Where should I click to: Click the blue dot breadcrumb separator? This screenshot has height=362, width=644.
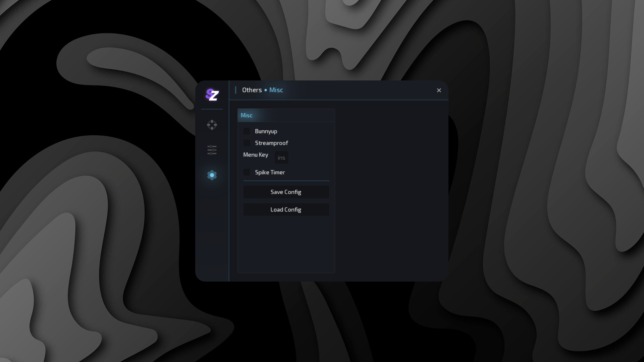(266, 90)
